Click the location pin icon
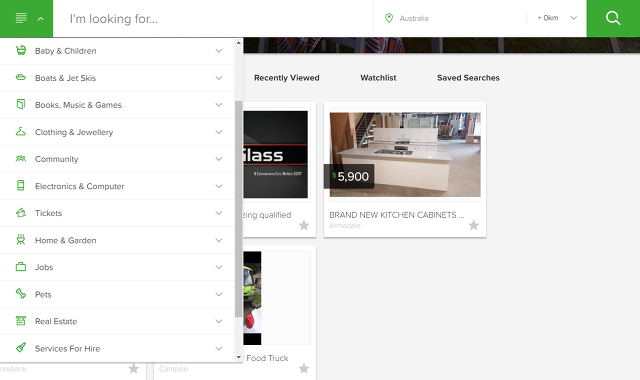The image size is (640, 380). click(x=389, y=18)
